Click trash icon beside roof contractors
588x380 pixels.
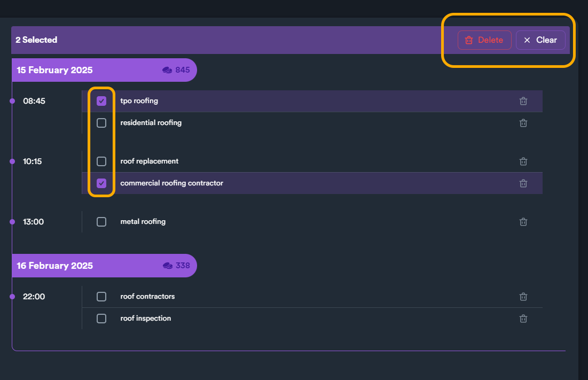523,297
